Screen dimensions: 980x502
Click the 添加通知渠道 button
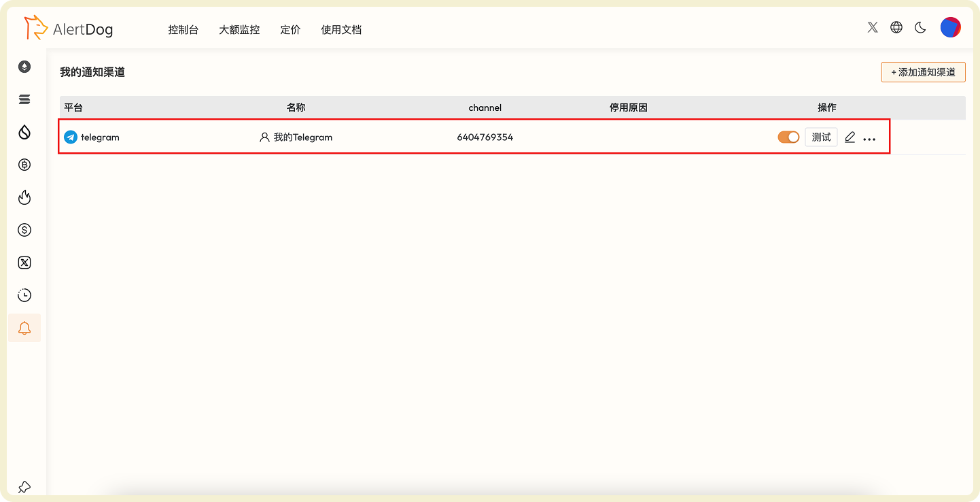[923, 71]
